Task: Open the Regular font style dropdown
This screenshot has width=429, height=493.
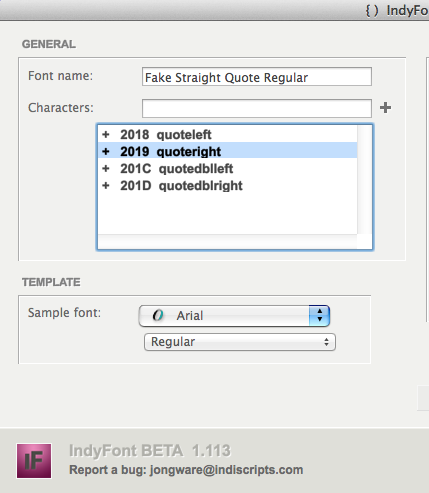Action: tap(240, 342)
